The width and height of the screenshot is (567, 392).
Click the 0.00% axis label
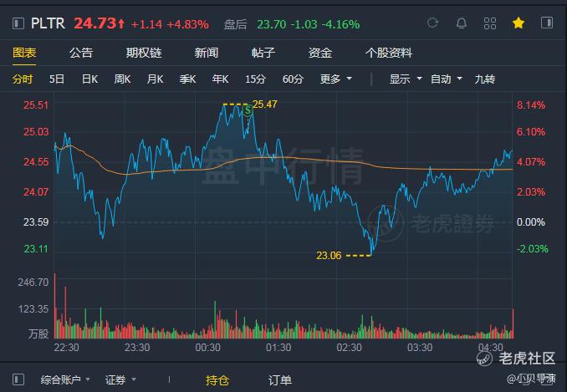(x=531, y=221)
